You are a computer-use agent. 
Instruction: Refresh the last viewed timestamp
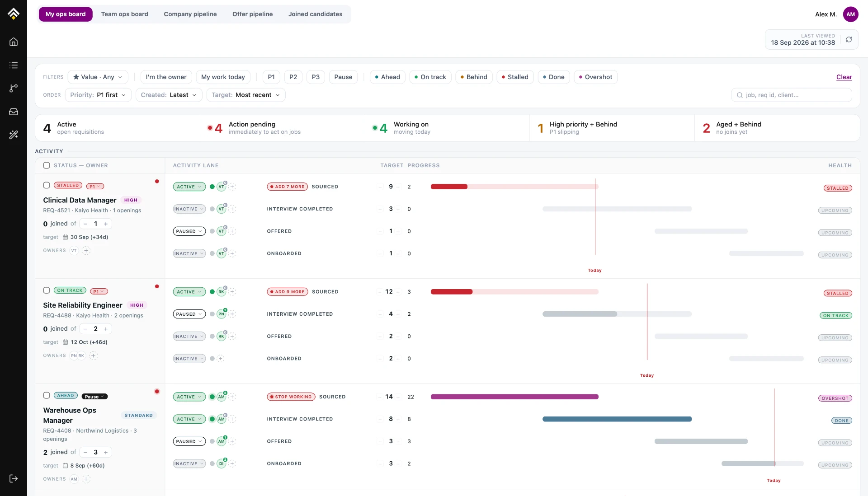pyautogui.click(x=849, y=40)
